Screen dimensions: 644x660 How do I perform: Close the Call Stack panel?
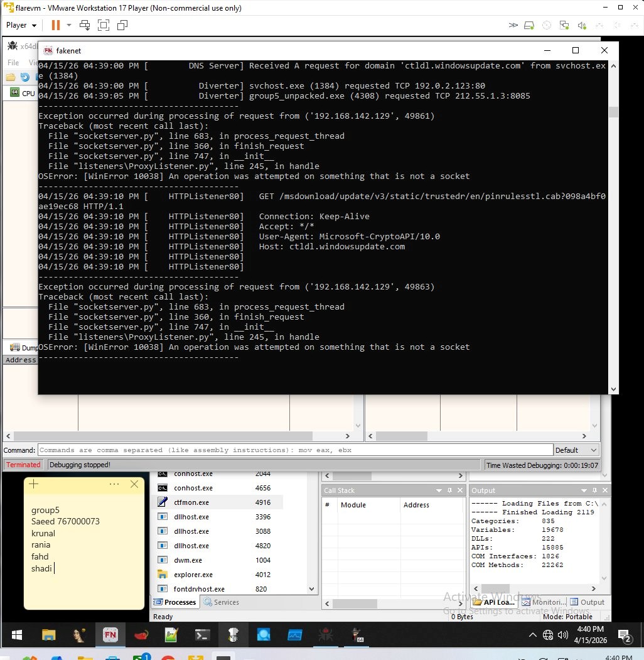pos(459,490)
